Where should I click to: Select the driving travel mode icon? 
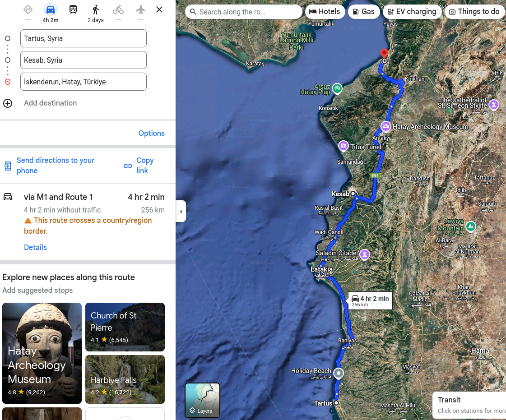pos(51,10)
